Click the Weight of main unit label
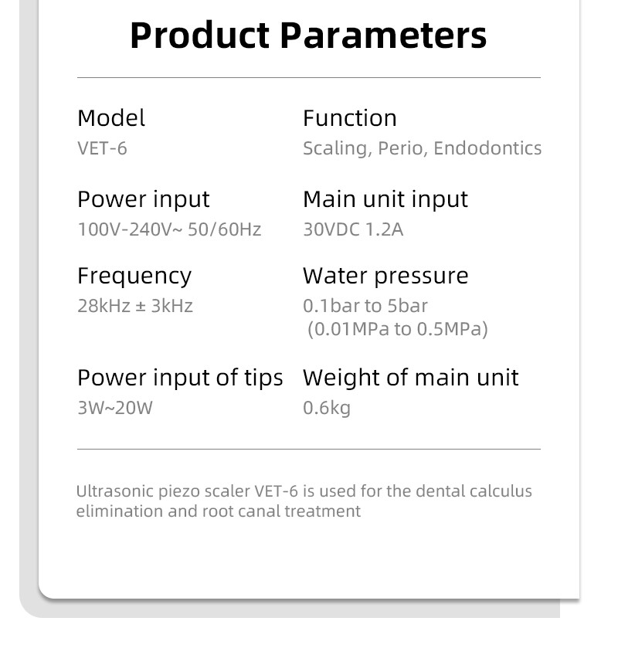The image size is (618, 672). [x=410, y=378]
